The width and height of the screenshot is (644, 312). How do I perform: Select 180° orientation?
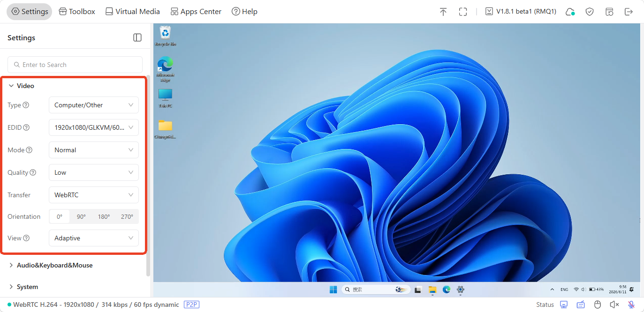(x=104, y=216)
